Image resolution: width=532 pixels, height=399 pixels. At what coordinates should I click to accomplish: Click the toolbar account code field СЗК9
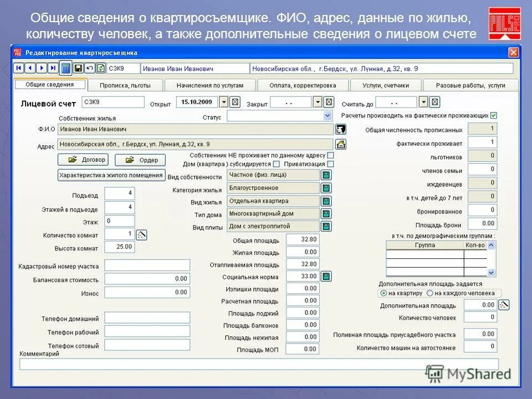click(123, 68)
